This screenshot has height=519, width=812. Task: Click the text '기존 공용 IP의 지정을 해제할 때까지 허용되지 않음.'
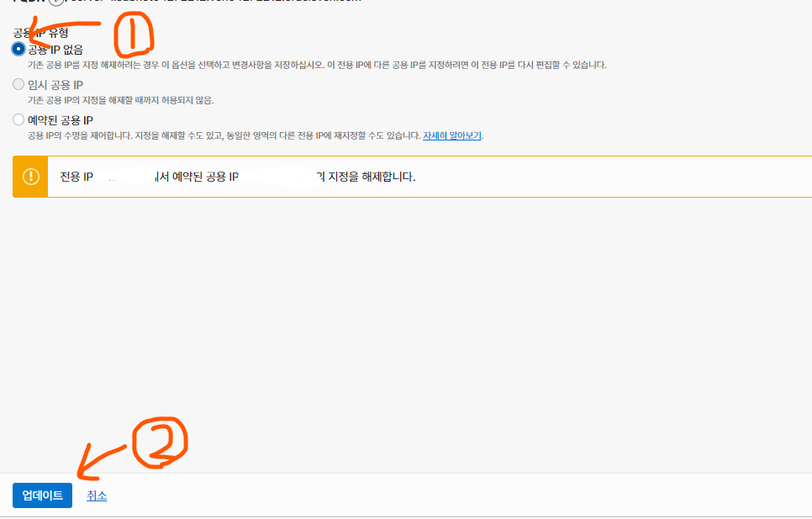(121, 100)
